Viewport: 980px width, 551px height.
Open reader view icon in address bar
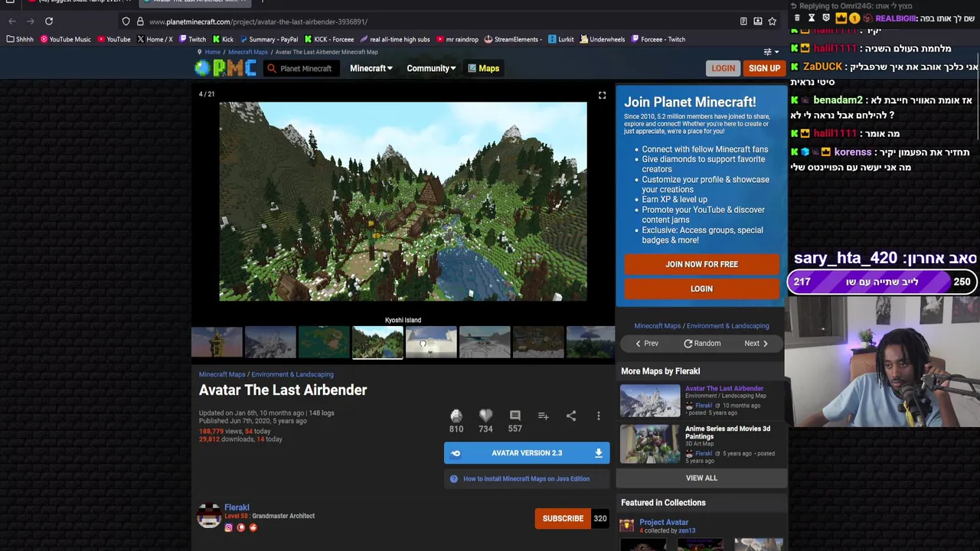point(743,21)
